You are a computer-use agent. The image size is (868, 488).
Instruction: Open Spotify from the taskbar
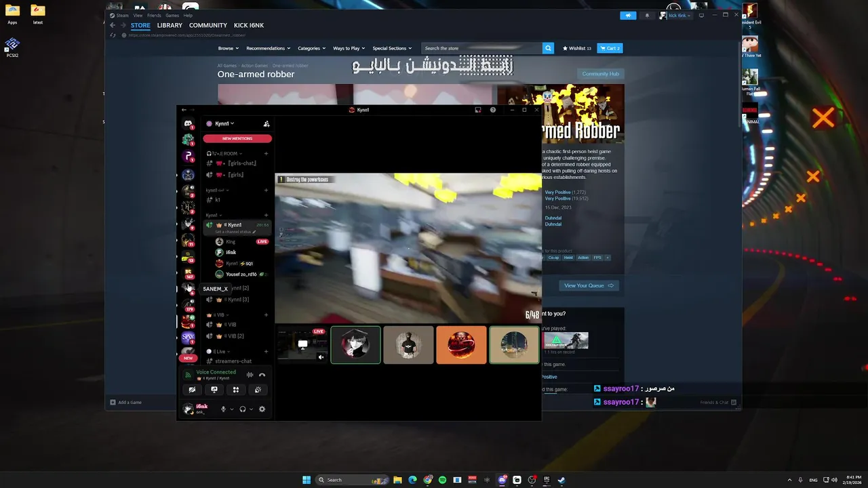pos(442,480)
